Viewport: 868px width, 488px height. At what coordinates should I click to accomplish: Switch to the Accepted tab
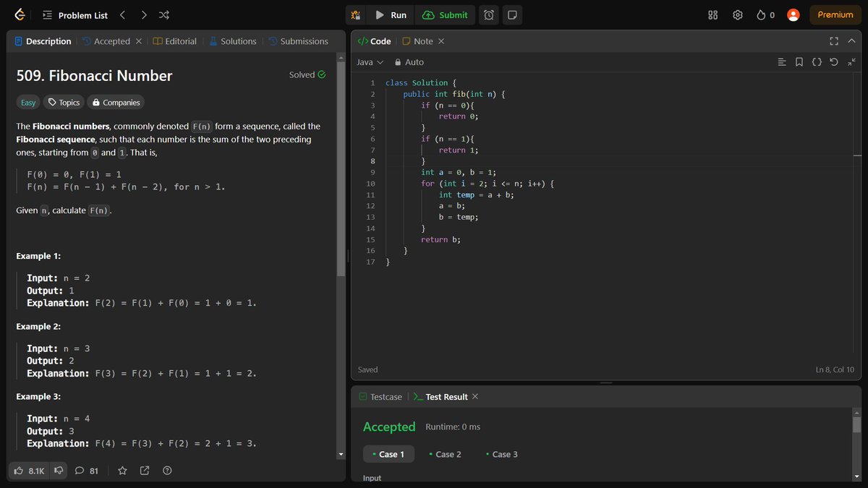coord(106,41)
